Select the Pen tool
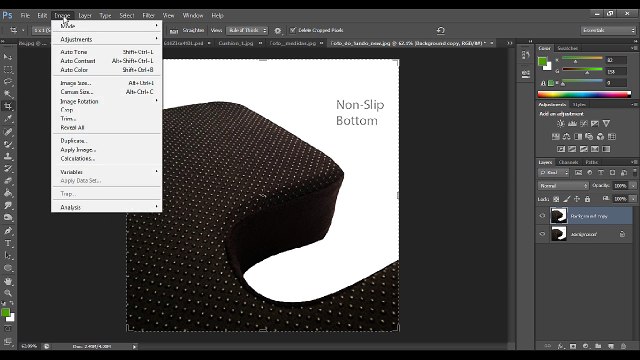The height and width of the screenshot is (360, 640). click(x=8, y=231)
